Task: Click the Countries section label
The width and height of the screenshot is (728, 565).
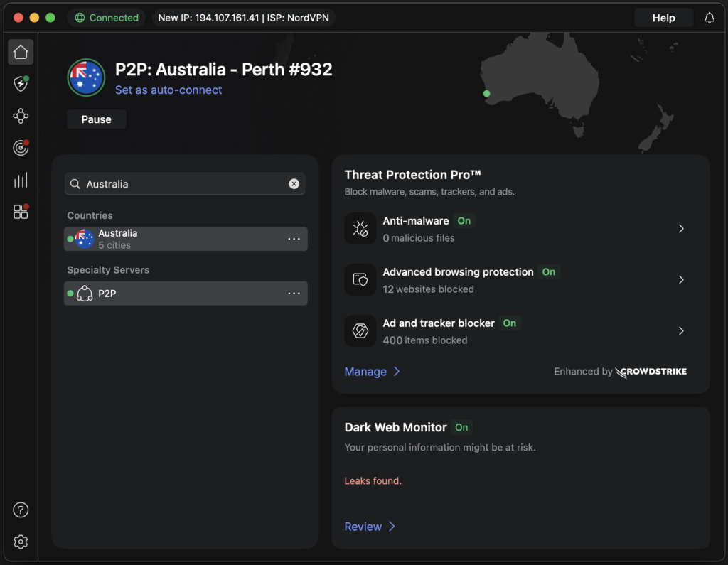Action: [x=90, y=215]
